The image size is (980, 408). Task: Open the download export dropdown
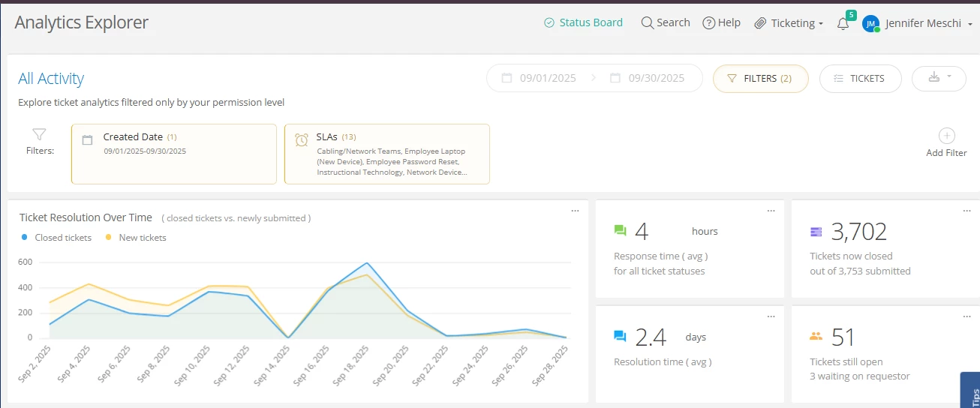pyautogui.click(x=939, y=78)
